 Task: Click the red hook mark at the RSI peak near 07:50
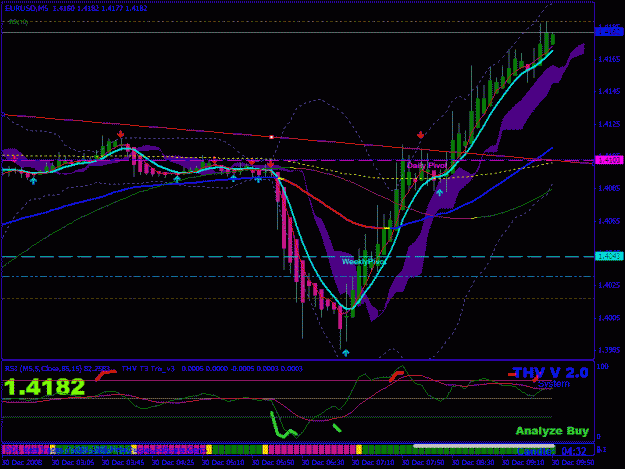[396, 376]
